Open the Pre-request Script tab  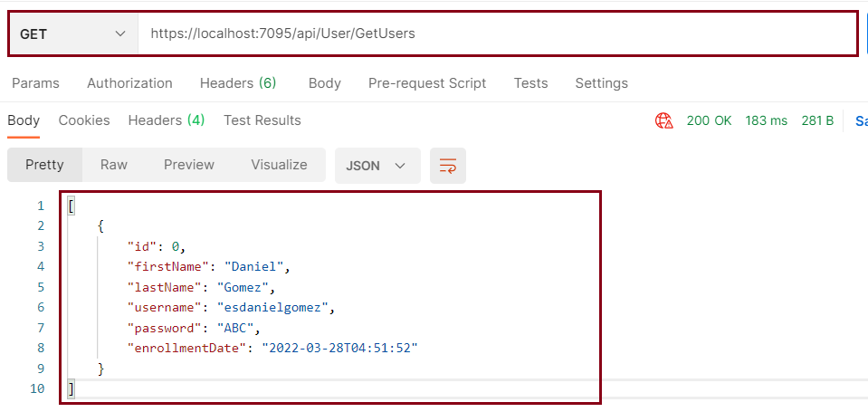[x=427, y=83]
